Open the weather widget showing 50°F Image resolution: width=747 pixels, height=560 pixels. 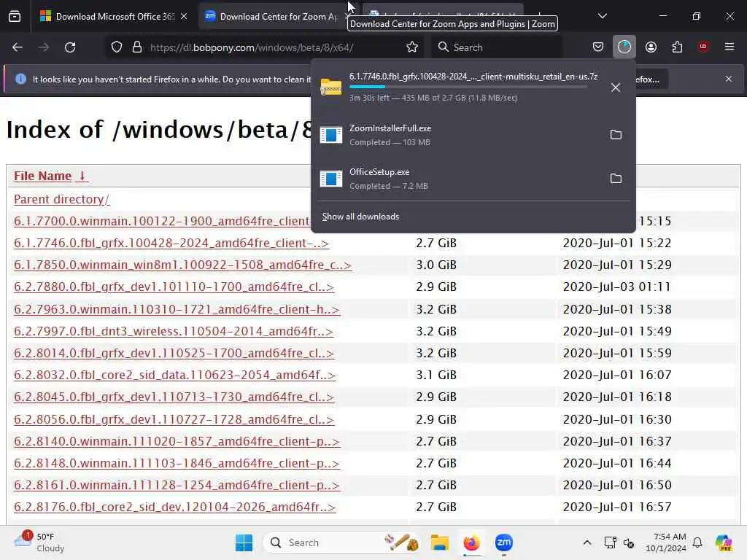click(x=39, y=542)
